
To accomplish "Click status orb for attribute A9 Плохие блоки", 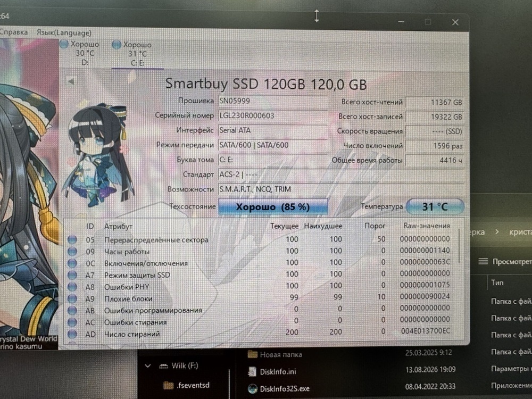I will pyautogui.click(x=72, y=298).
